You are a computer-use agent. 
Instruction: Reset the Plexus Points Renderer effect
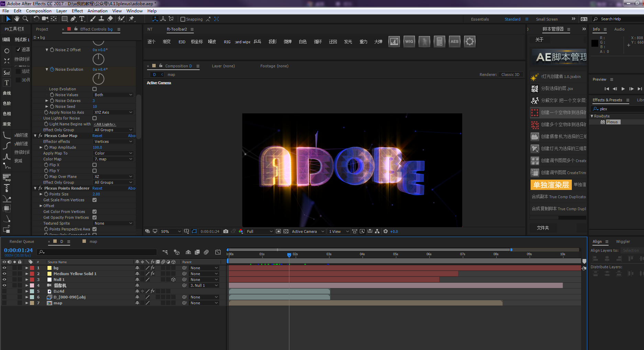coord(97,188)
